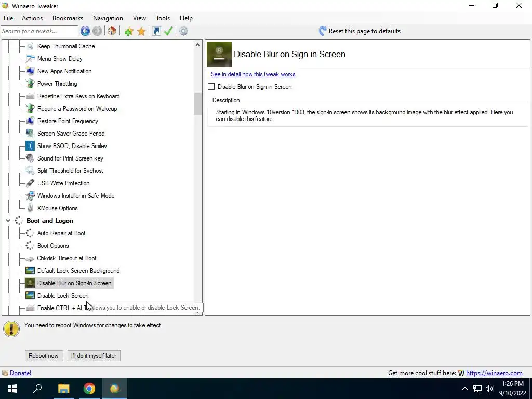
Task: Click the Winaero Tweaker taskbar icon
Action: pyautogui.click(x=115, y=389)
